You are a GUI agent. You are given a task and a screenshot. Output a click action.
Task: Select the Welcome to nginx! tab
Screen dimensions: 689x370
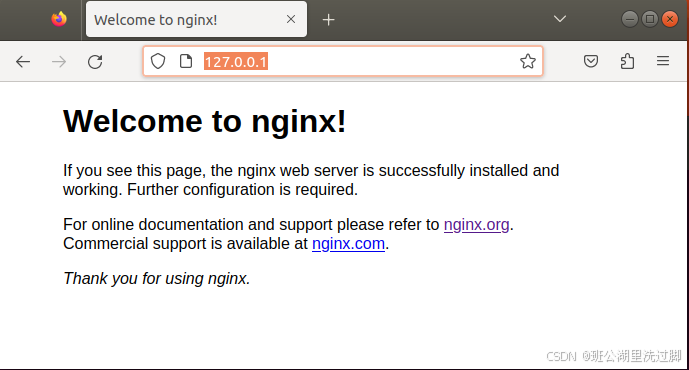point(196,19)
